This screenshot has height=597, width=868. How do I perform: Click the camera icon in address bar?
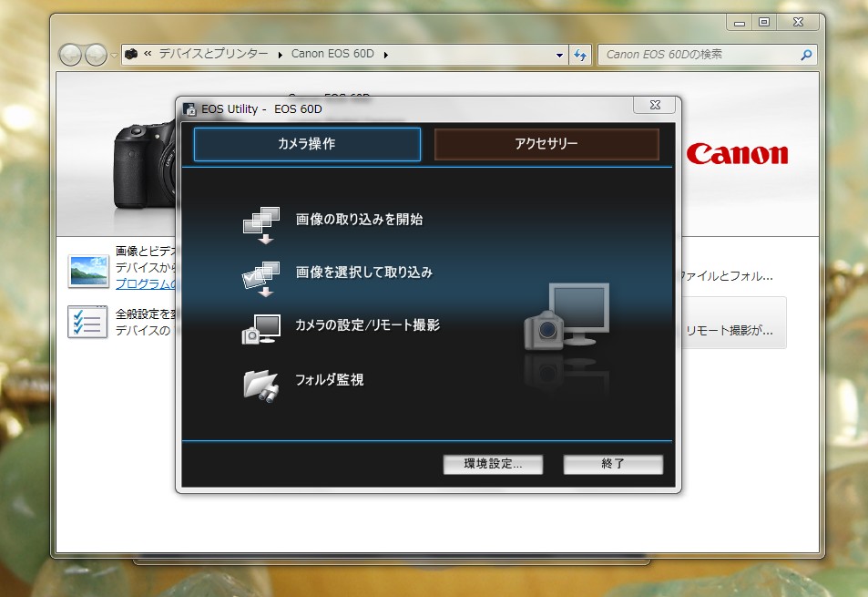(130, 54)
